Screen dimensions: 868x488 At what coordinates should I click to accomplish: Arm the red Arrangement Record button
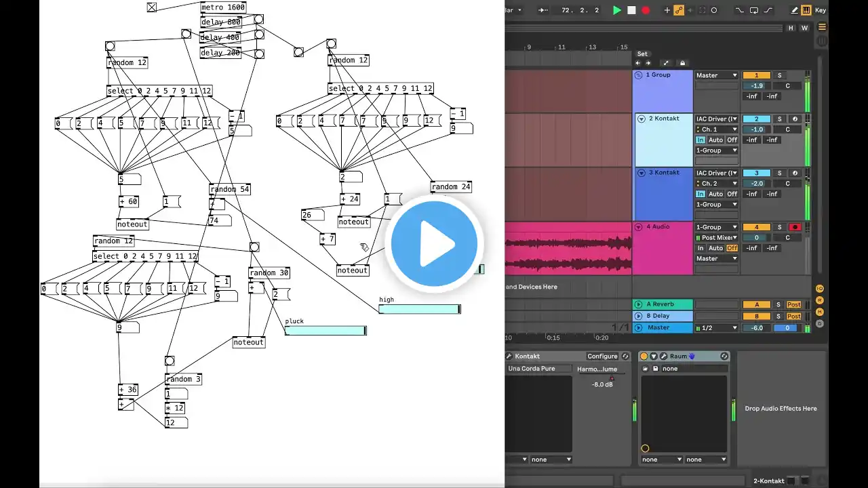point(646,10)
